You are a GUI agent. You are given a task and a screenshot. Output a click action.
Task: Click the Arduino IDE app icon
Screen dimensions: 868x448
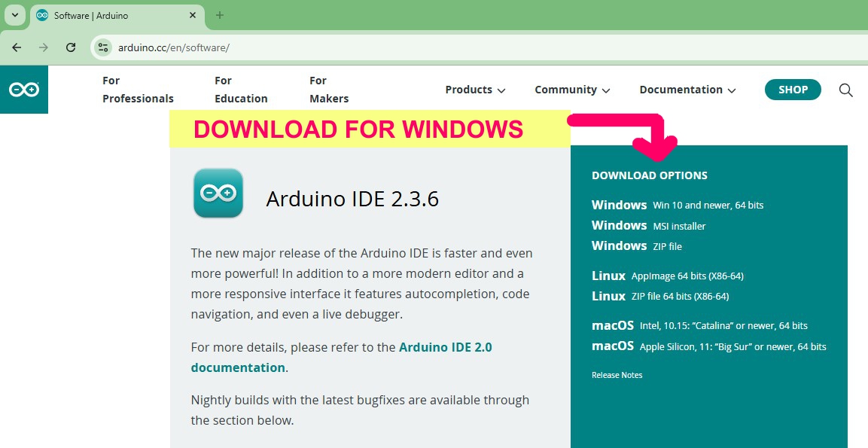click(218, 193)
